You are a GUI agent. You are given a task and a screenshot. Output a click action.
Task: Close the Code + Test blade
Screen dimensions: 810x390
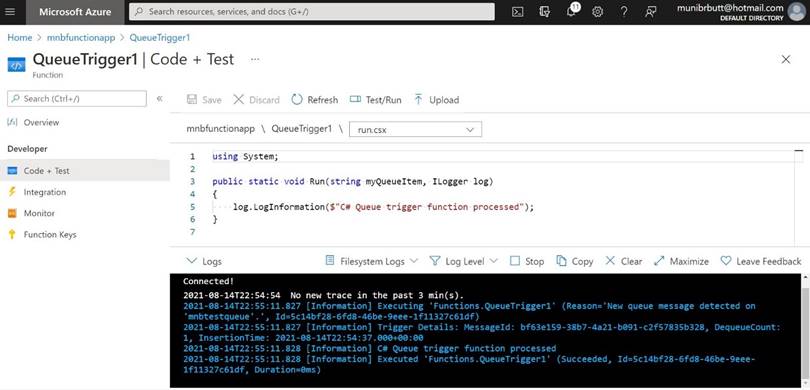786,59
